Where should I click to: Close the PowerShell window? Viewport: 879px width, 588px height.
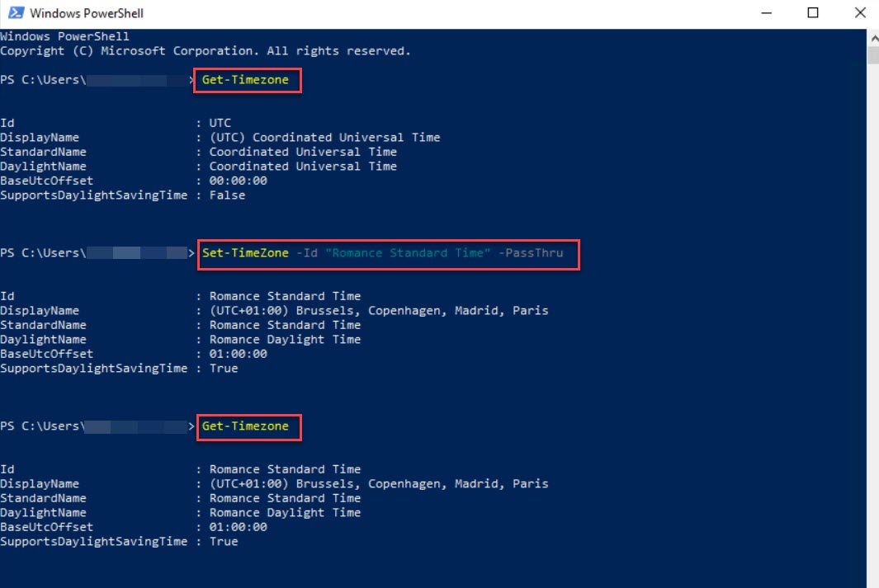861,12
